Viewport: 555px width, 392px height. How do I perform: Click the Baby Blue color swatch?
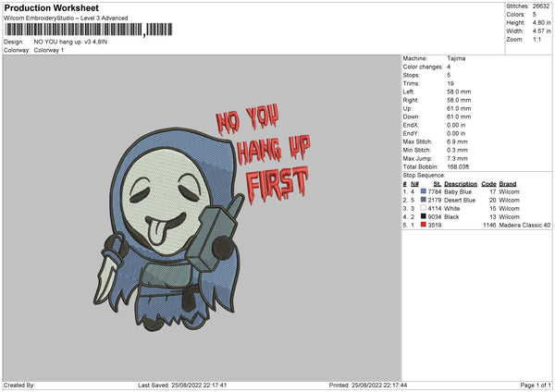[x=424, y=191]
